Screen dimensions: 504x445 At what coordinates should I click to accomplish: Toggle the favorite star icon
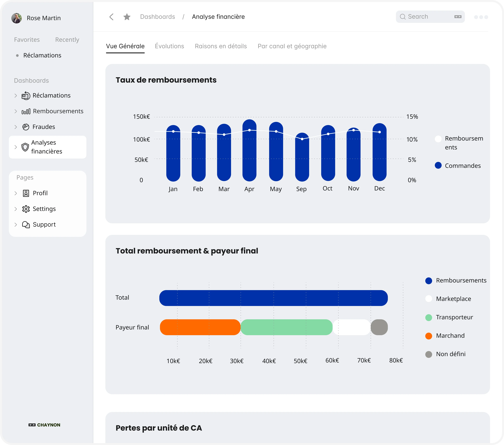(x=127, y=17)
